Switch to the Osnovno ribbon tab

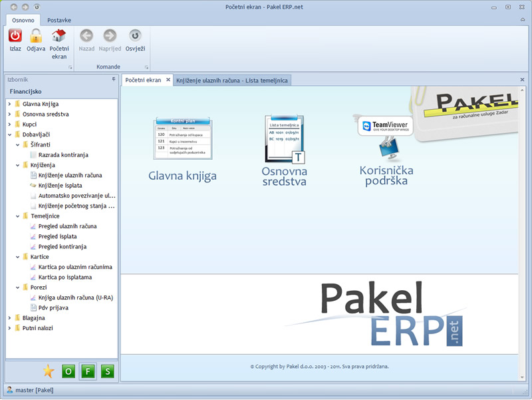pos(23,20)
